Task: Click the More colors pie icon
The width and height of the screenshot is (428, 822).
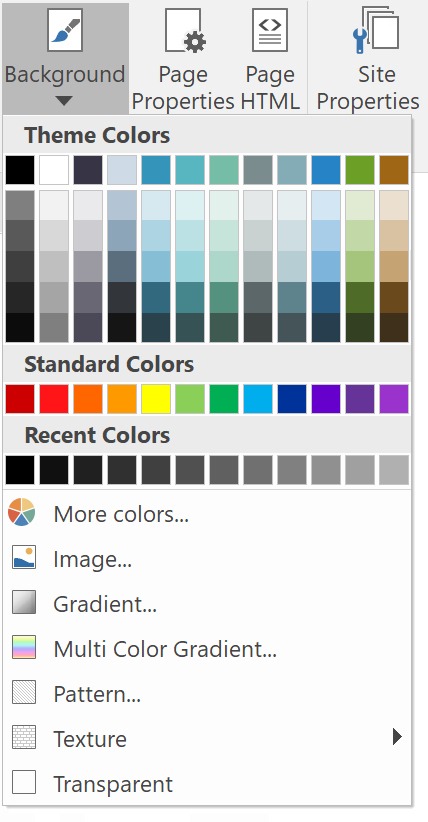Action: [x=22, y=512]
